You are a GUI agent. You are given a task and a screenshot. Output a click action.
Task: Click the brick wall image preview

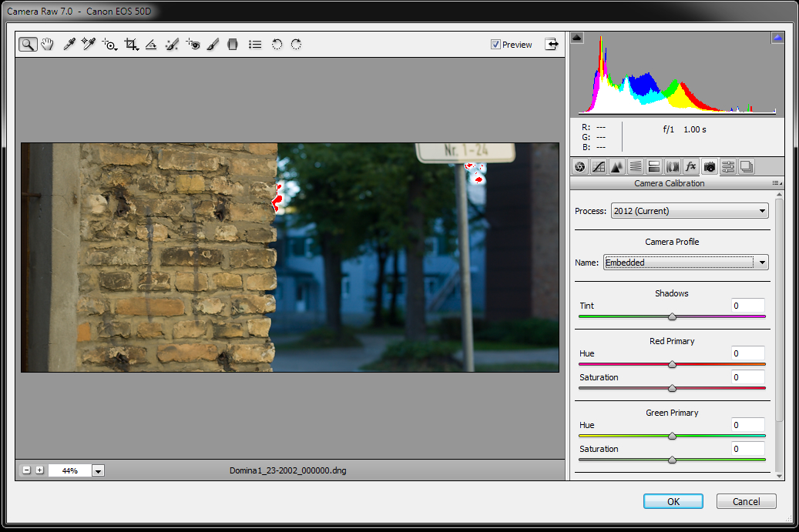tap(290, 258)
